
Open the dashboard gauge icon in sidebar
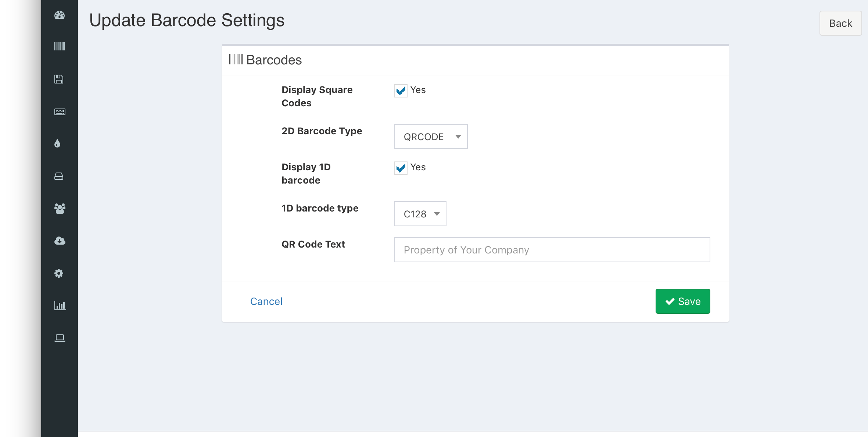click(x=60, y=15)
